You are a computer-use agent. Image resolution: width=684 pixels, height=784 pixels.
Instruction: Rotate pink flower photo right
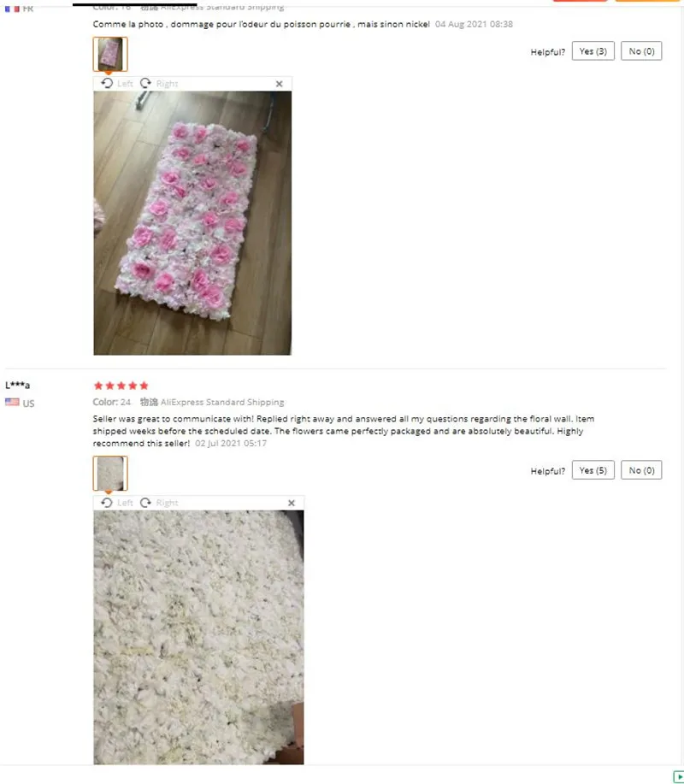(x=159, y=83)
